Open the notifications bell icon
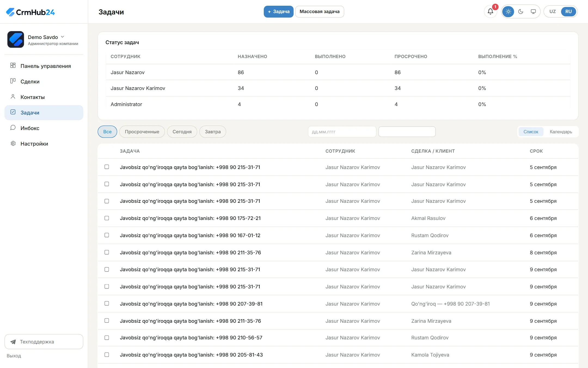This screenshot has height=368, width=588. point(491,11)
